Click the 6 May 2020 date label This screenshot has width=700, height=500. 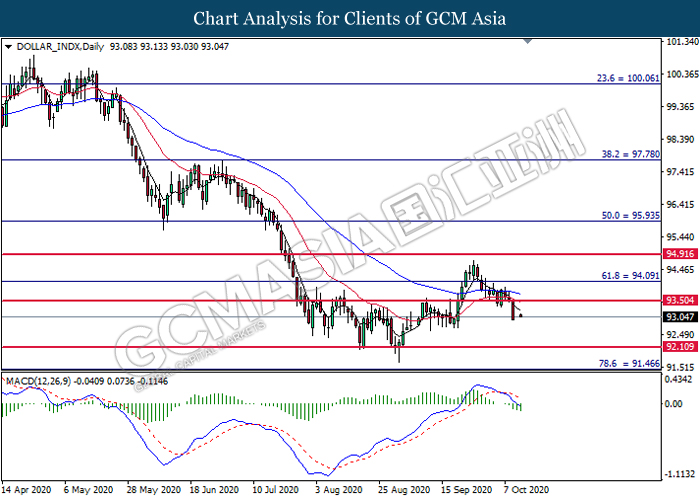pos(88,490)
